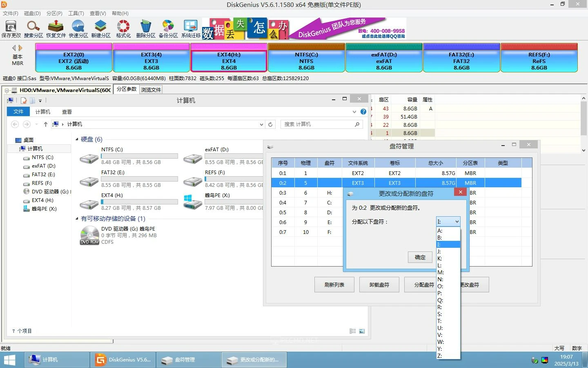The image size is (588, 368).
Task: Choose drive letter K: from list
Action: coord(448,258)
